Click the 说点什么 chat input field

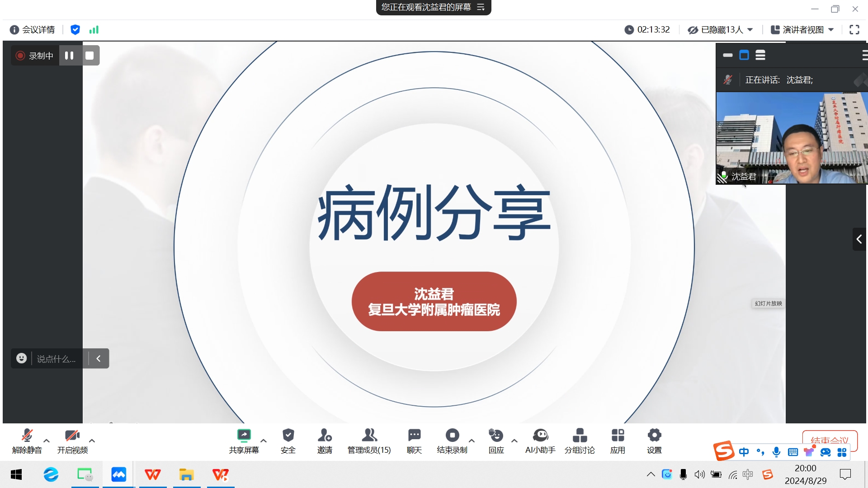click(56, 359)
